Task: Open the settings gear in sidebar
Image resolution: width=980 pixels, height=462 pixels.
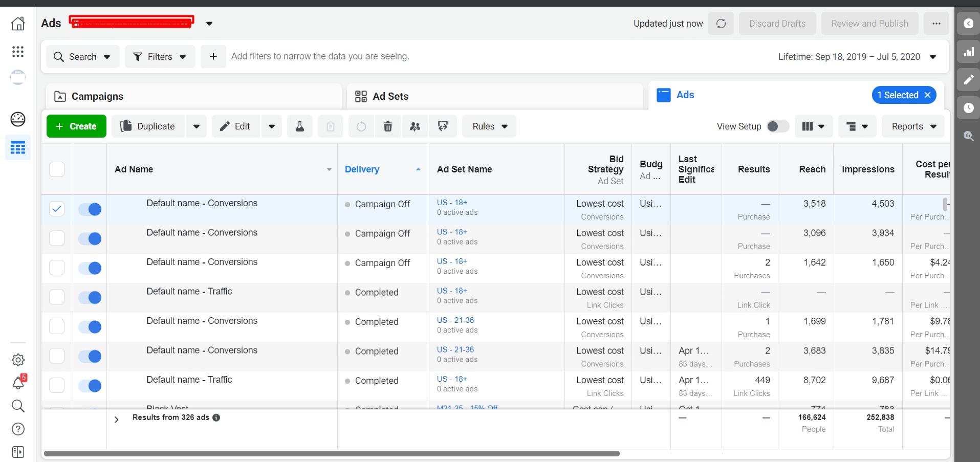Action: [x=18, y=360]
